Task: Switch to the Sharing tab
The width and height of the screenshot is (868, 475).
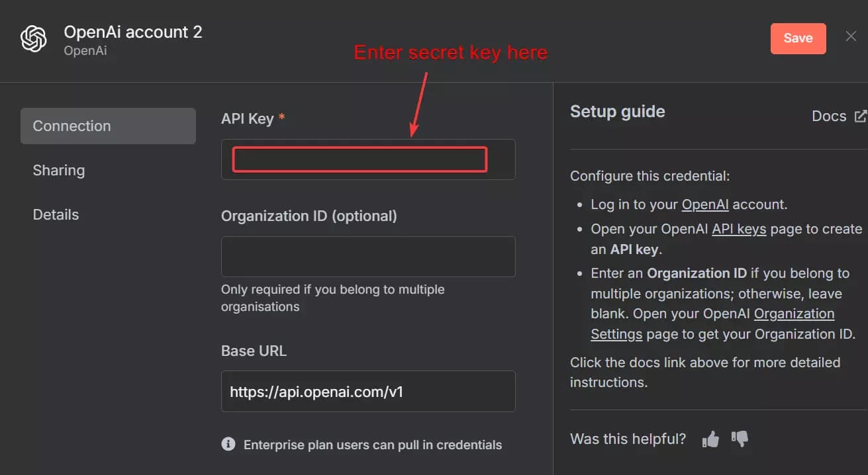Action: tap(58, 170)
